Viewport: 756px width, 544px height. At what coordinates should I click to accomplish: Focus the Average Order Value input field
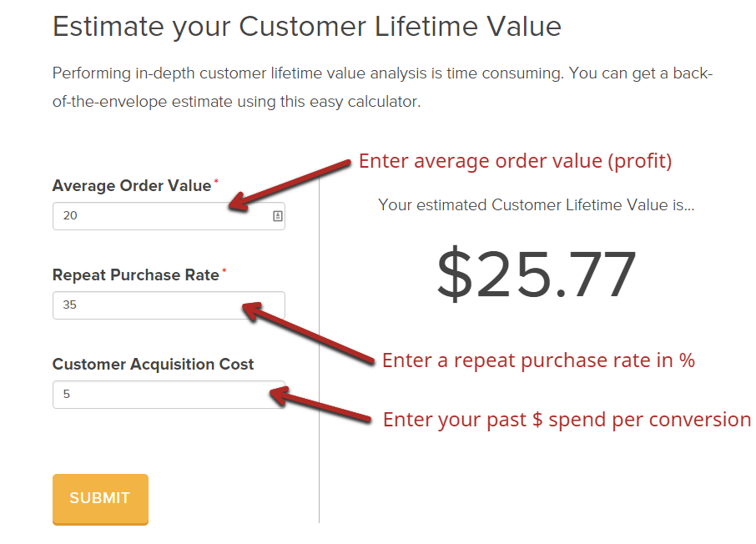169,216
